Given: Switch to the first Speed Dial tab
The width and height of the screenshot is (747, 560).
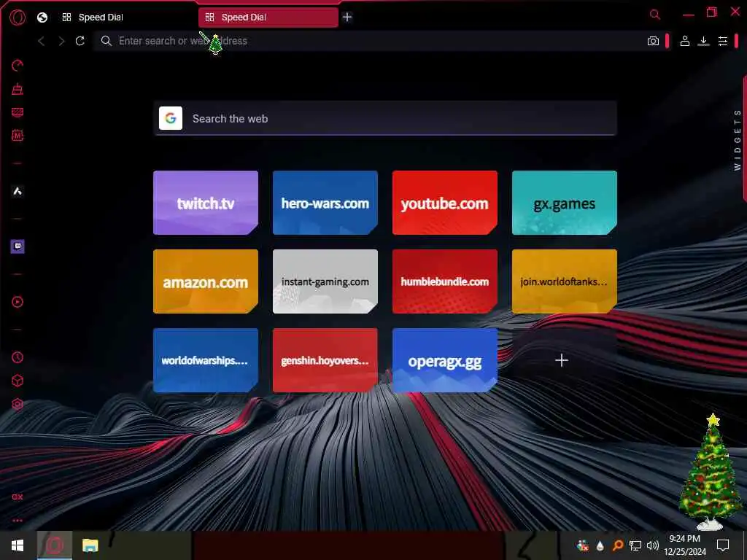Looking at the screenshot, I should 125,17.
